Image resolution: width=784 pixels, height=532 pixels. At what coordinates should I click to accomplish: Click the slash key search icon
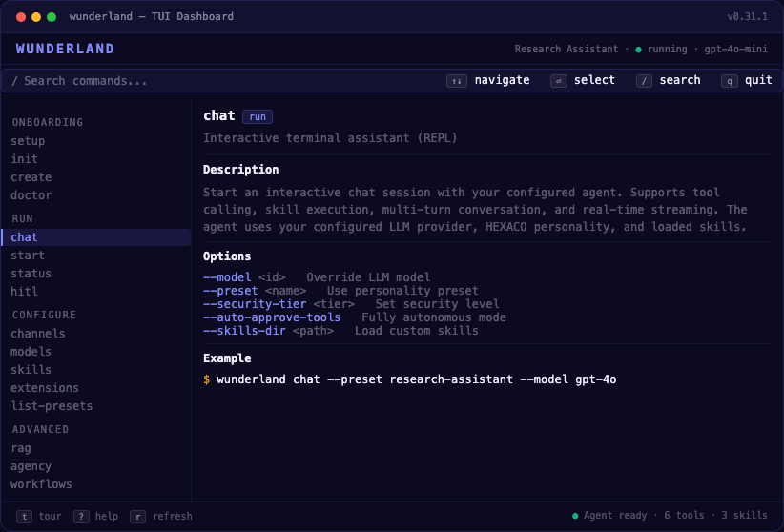pyautogui.click(x=644, y=81)
